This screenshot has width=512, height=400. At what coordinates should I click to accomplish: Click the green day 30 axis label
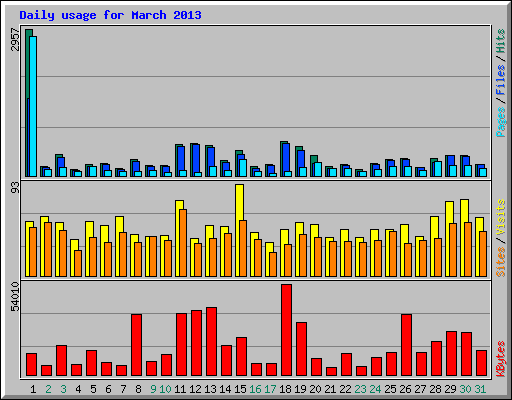click(x=465, y=389)
